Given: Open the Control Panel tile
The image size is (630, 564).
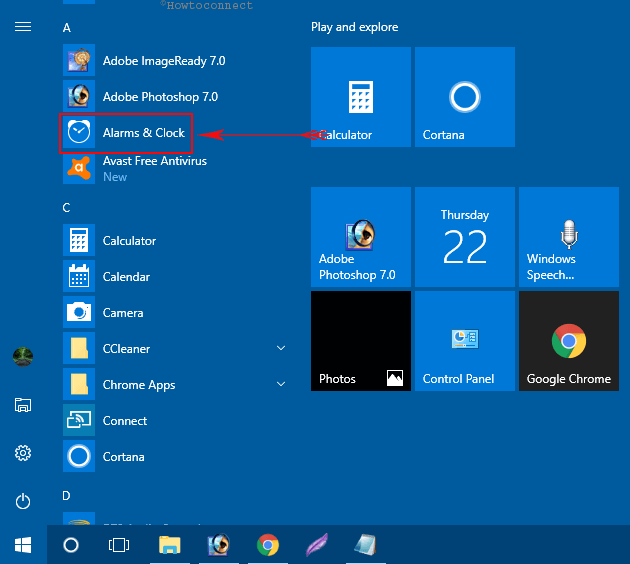Looking at the screenshot, I should 465,341.
